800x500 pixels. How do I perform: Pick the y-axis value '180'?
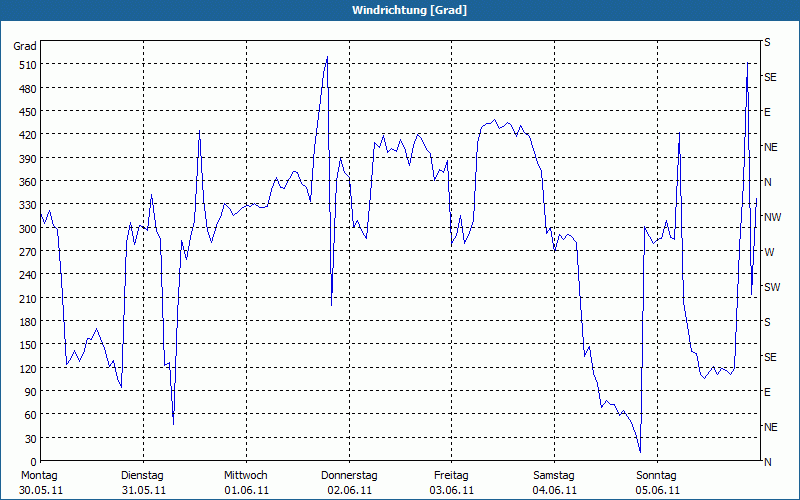(x=28, y=322)
